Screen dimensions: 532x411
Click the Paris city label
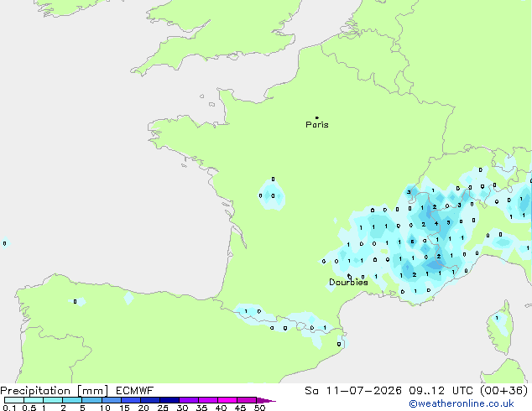pos(317,125)
